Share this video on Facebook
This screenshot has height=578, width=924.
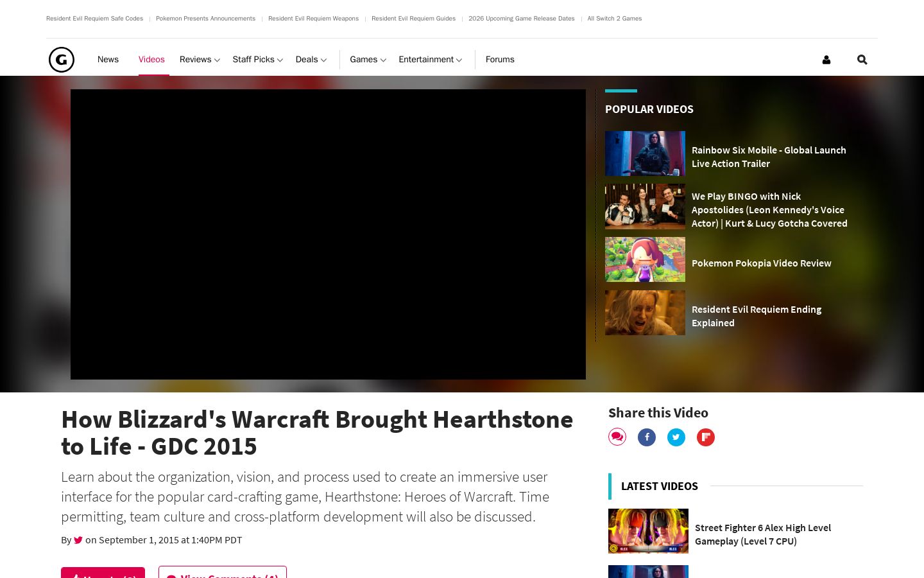(647, 437)
